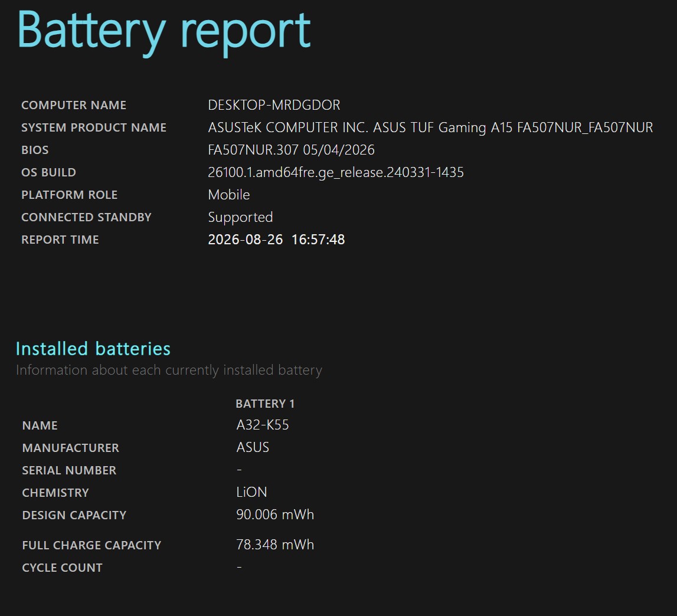
Task: Click the dash value in the CYCLE COUNT row
Action: tap(239, 567)
